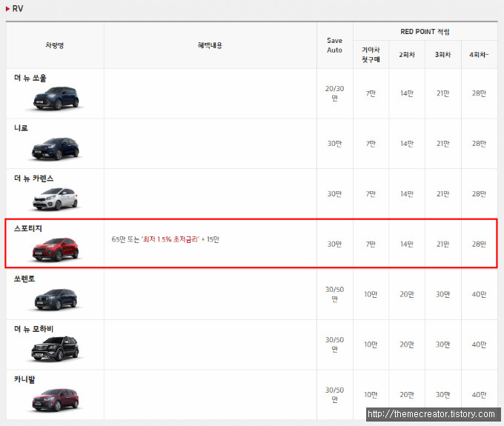Click the 3회차 column header

coord(443,55)
